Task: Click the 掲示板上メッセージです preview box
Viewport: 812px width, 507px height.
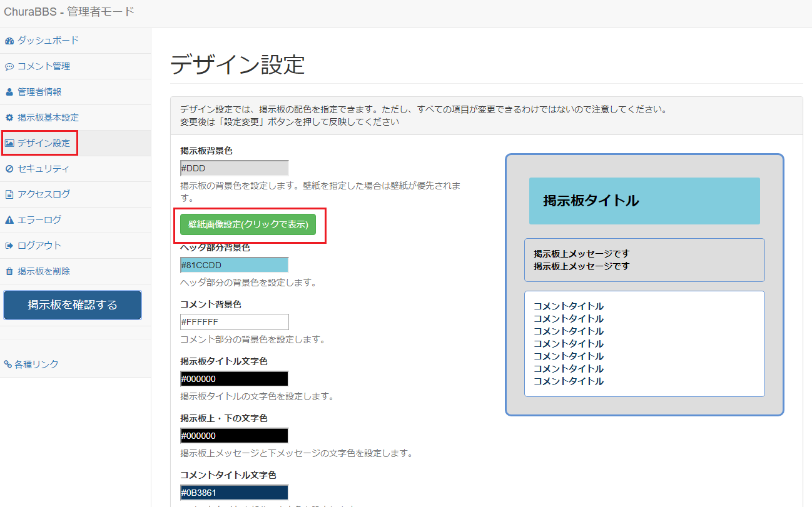Action: pyautogui.click(x=644, y=260)
